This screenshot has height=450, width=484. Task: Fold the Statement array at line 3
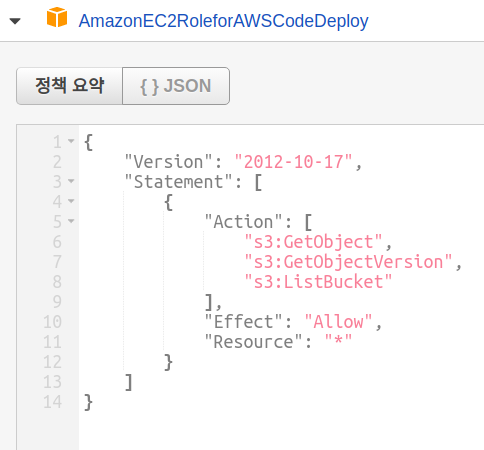71,181
